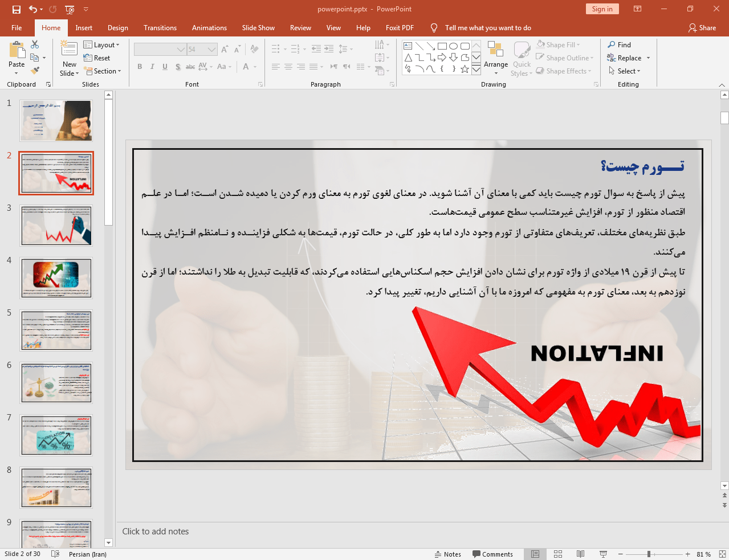729x560 pixels.
Task: Open the File tab
Action: [x=17, y=28]
